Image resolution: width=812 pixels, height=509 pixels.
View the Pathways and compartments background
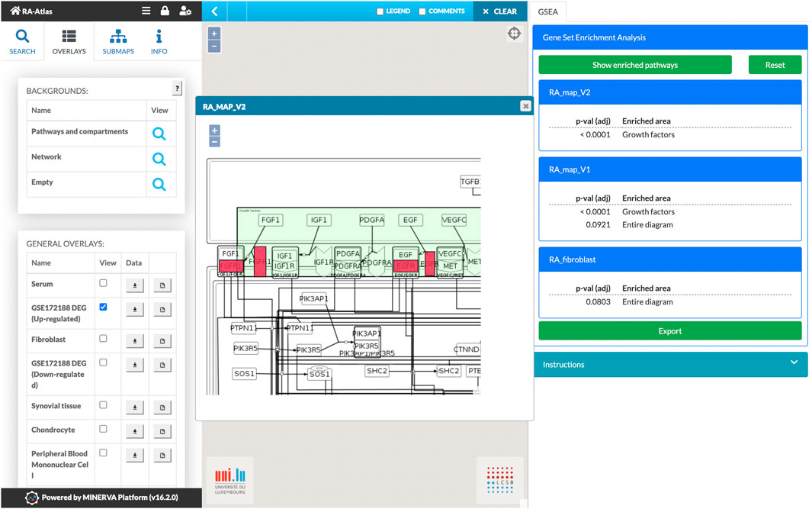coord(159,134)
